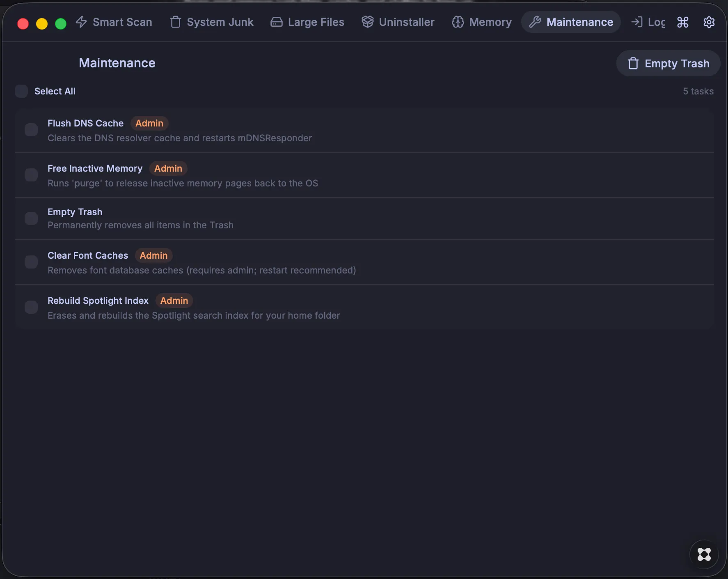Check the Flush DNS Cache task
The height and width of the screenshot is (579, 728).
[x=31, y=130]
